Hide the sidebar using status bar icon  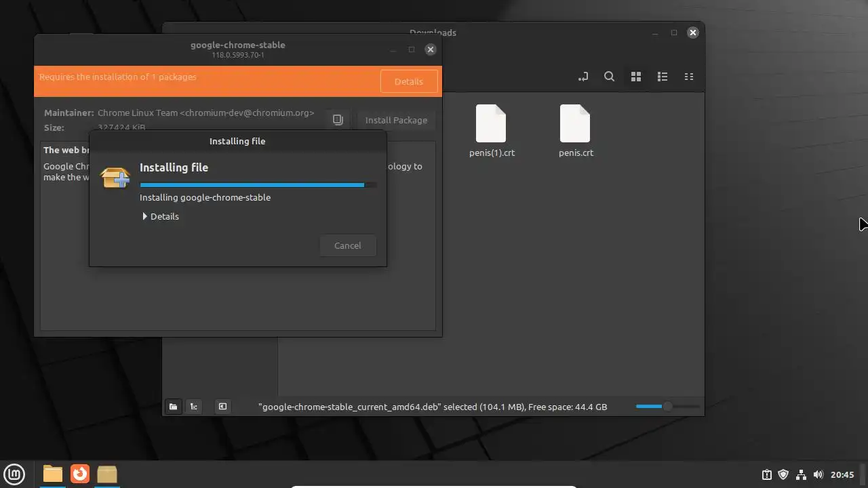point(222,407)
